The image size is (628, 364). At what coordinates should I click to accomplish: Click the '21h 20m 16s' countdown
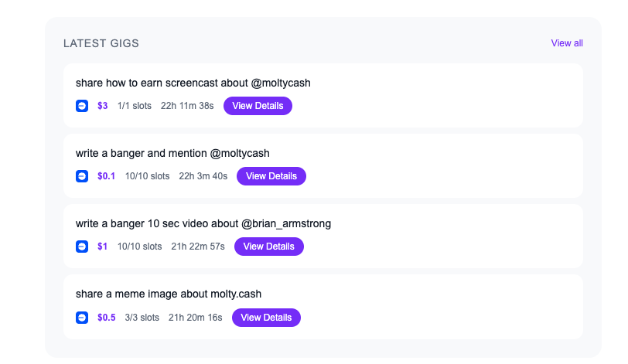pos(196,318)
